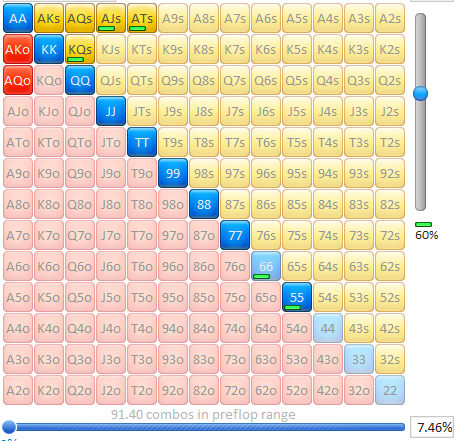Screen dimensions: 457x441
Task: Add 98s to the range
Action: click(204, 173)
